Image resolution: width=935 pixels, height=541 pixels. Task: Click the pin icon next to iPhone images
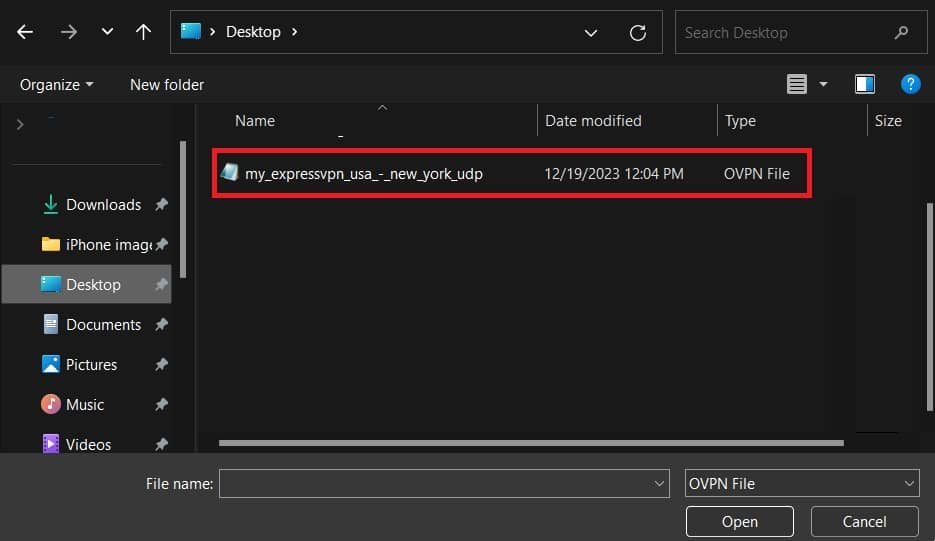161,245
